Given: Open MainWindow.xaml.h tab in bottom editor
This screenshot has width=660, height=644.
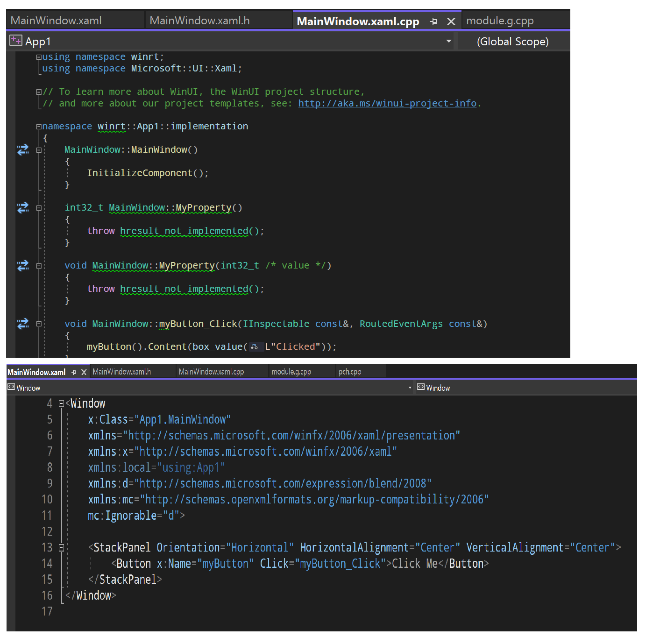Looking at the screenshot, I should (x=122, y=372).
